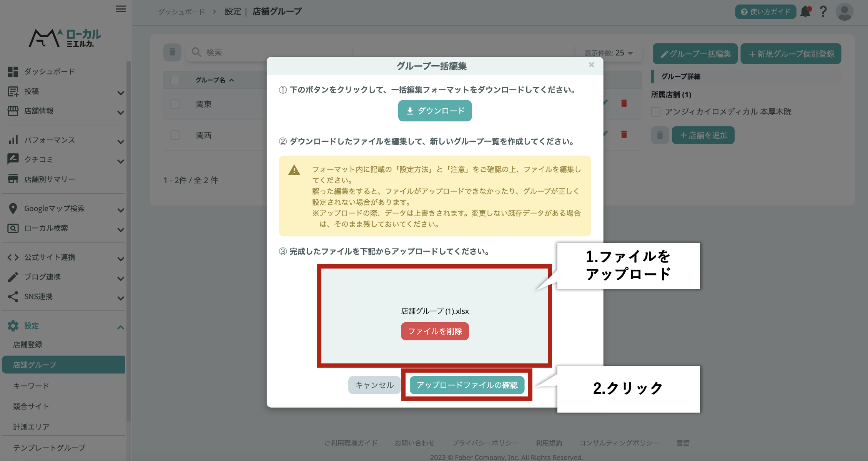The image size is (868, 461).
Task: Click アップロードファイルの確認 button
Action: pos(467,385)
